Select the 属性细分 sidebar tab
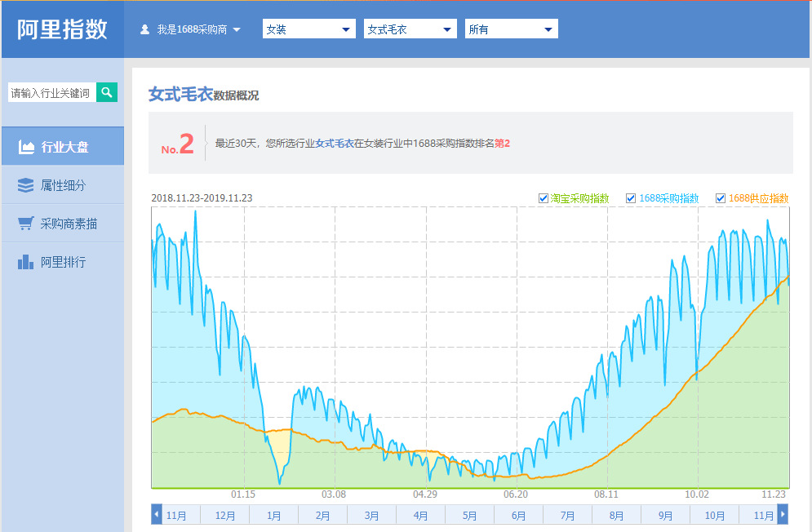Image resolution: width=812 pixels, height=532 pixels. click(x=63, y=185)
